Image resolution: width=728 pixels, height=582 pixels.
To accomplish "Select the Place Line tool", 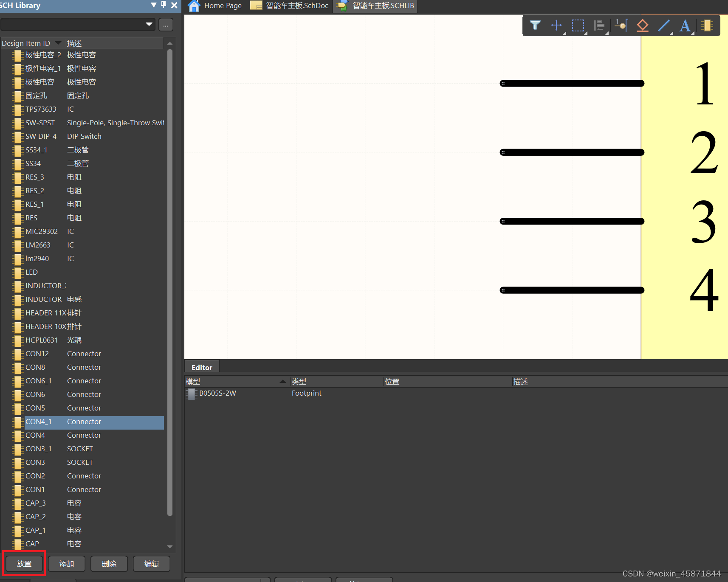I will [x=664, y=25].
